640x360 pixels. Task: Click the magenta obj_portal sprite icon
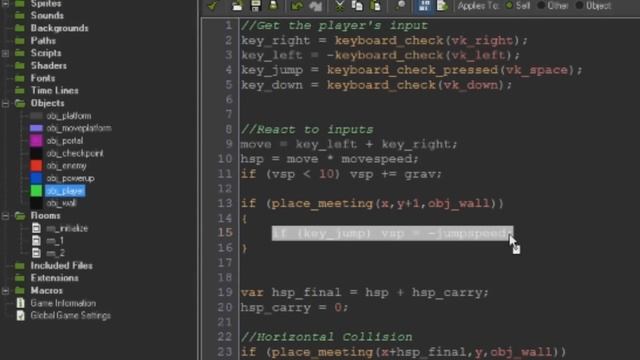point(36,141)
